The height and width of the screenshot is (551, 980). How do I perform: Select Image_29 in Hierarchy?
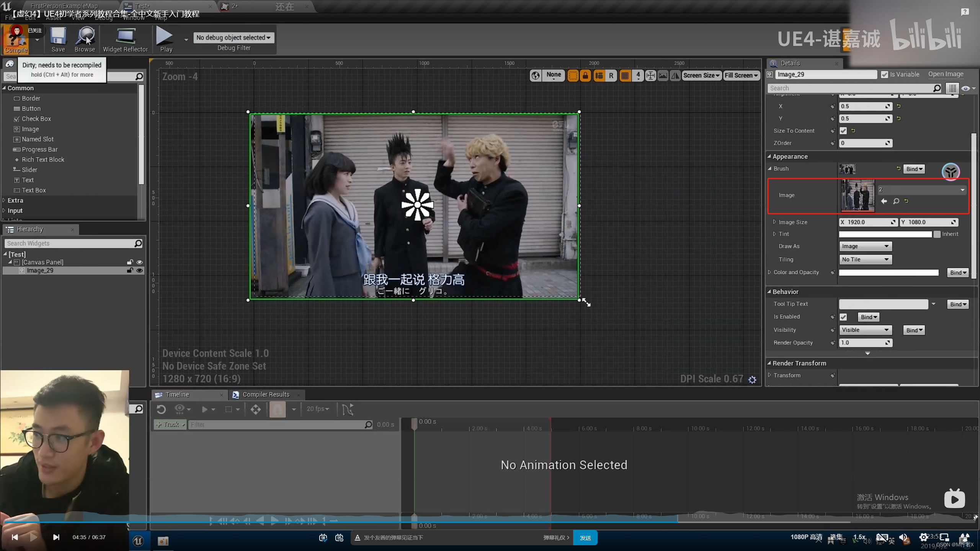click(x=40, y=271)
